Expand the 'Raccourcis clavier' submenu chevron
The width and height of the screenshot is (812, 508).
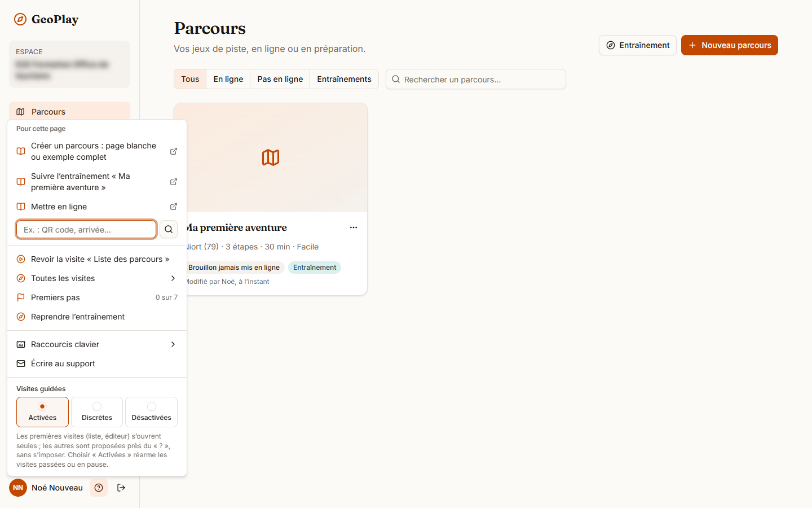(173, 344)
